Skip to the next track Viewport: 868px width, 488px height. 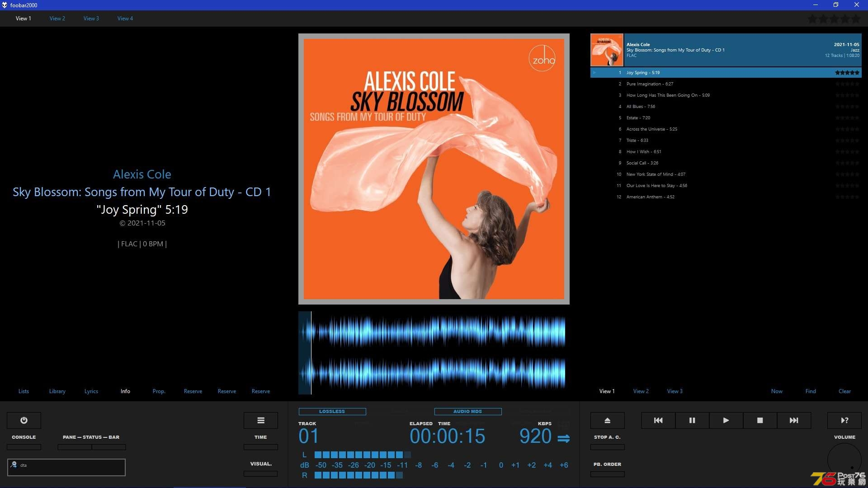(x=794, y=420)
